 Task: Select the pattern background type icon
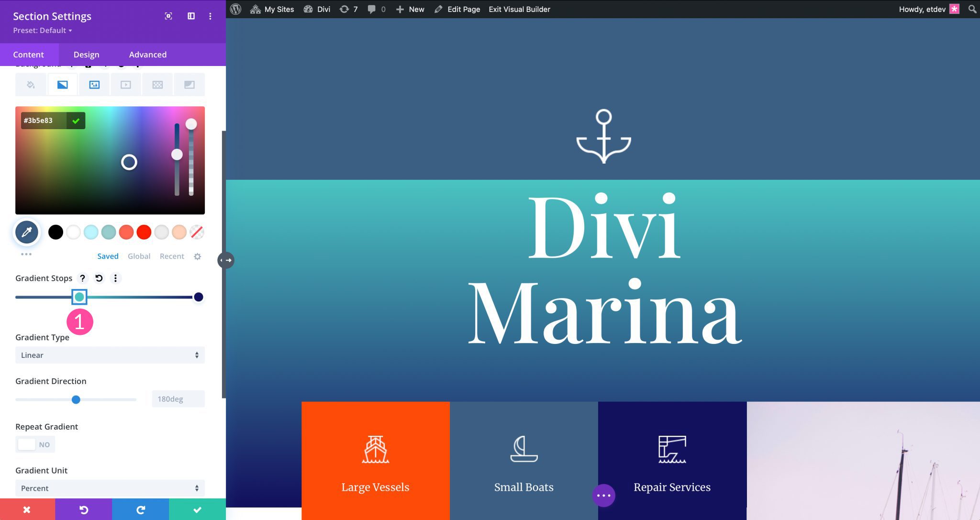tap(157, 84)
